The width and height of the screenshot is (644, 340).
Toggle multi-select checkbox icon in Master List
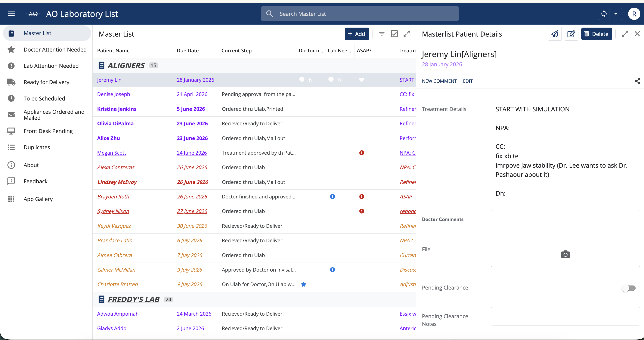click(x=394, y=34)
